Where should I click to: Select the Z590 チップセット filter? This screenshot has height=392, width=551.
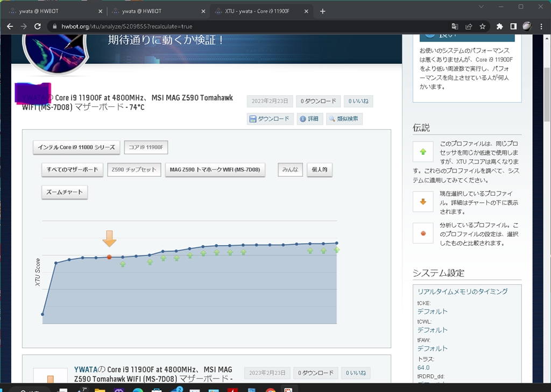click(134, 170)
